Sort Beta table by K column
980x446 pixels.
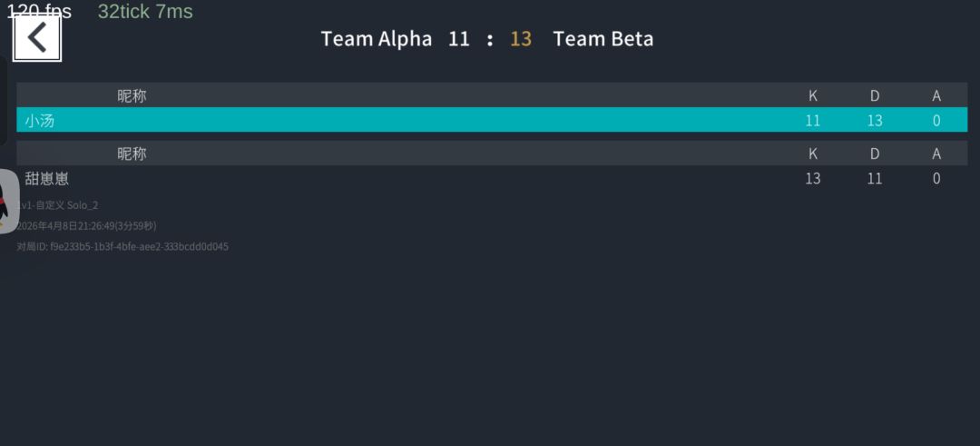click(813, 154)
